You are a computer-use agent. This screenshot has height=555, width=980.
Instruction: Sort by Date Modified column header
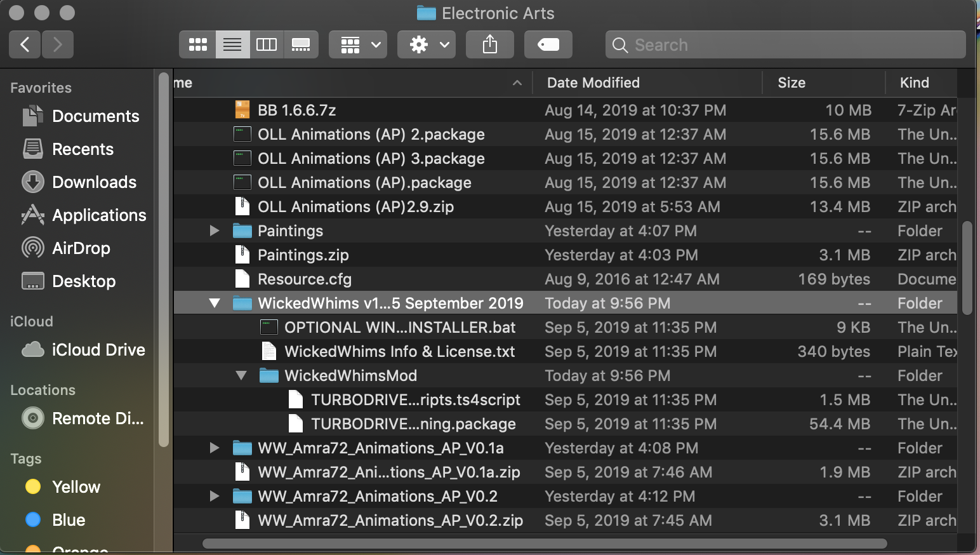coord(647,83)
